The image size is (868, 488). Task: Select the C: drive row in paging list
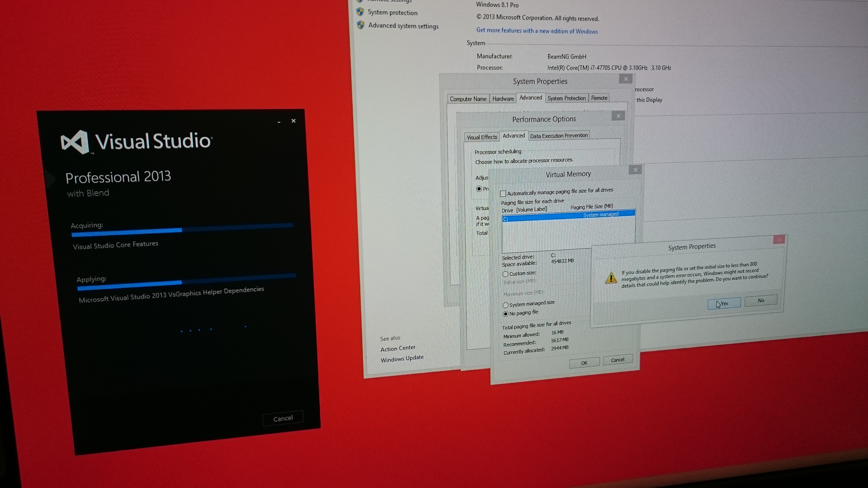coord(568,216)
